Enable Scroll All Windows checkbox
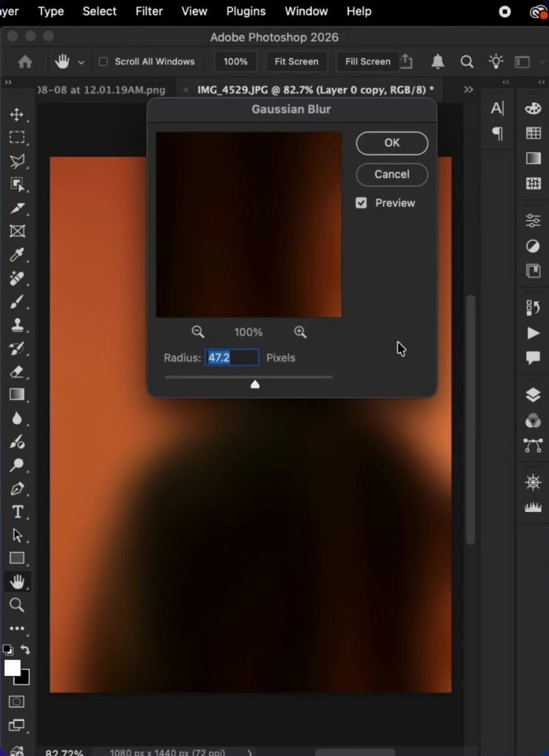 point(103,62)
